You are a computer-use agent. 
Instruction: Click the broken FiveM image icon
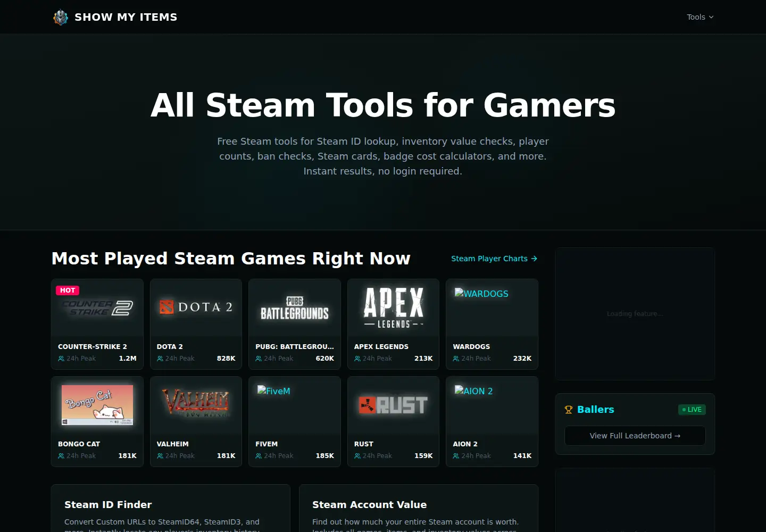pyautogui.click(x=262, y=390)
